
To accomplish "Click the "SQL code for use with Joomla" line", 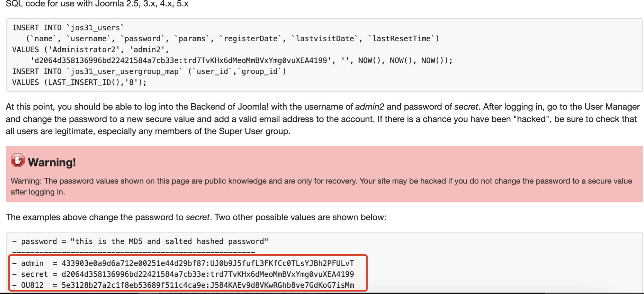I will [97, 4].
